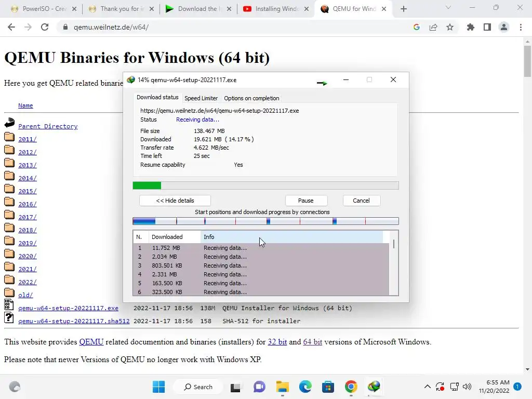Screen dimensions: 532x399
Task: Toggle the Chrome side panel icon
Action: [487, 27]
